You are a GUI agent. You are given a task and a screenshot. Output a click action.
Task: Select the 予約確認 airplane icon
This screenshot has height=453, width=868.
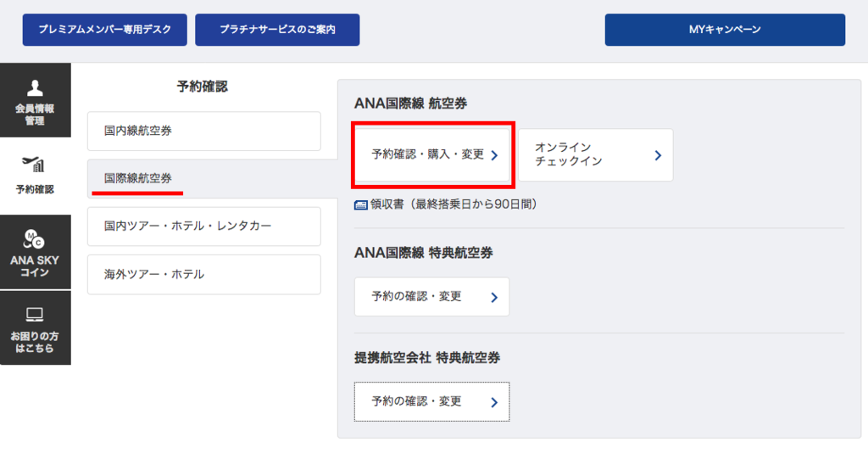pyautogui.click(x=33, y=165)
